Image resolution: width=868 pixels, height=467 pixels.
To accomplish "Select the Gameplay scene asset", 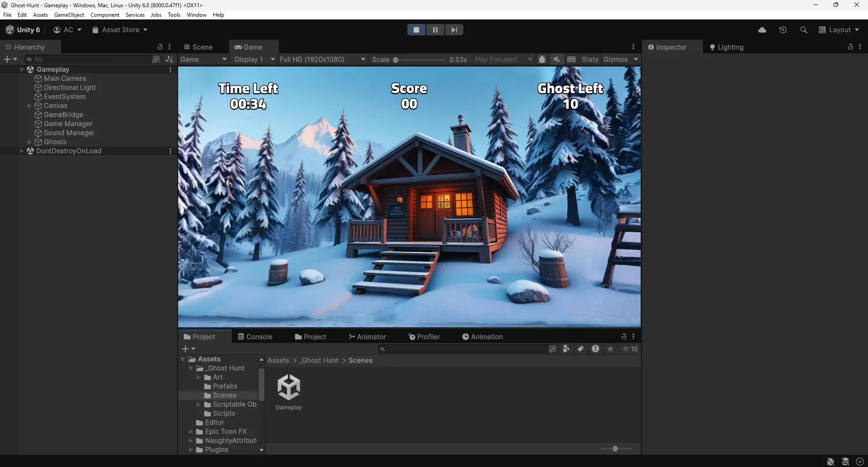I will (289, 392).
